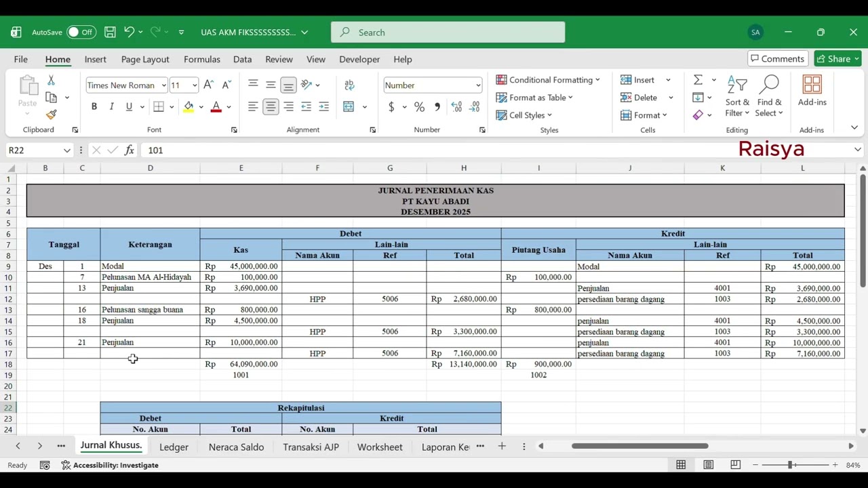Viewport: 868px width, 488px height.
Task: Switch to Developer ribbon tab
Action: pos(359,59)
